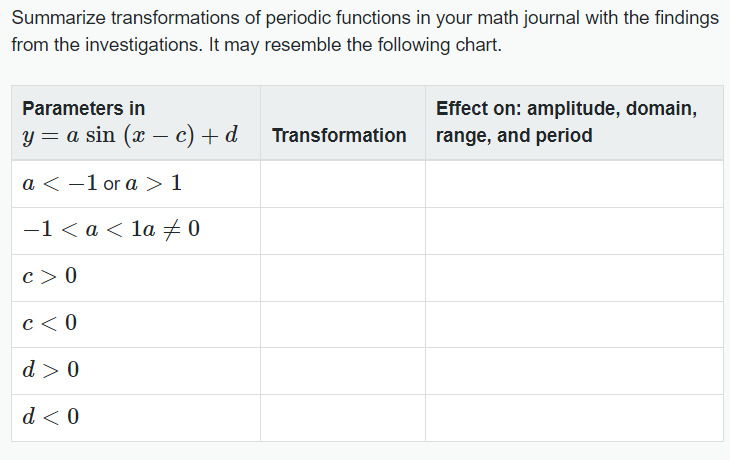Click Transformation cell for d < 0 row

342,417
